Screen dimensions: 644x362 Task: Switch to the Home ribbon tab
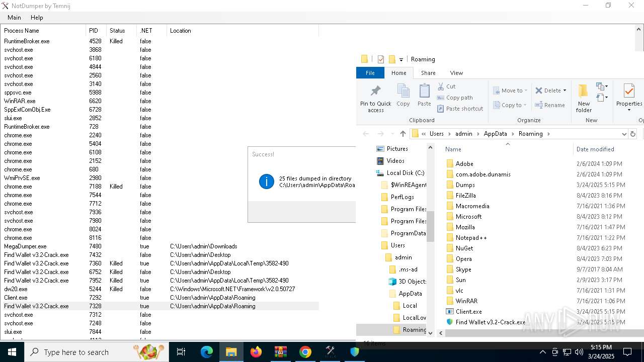click(399, 73)
